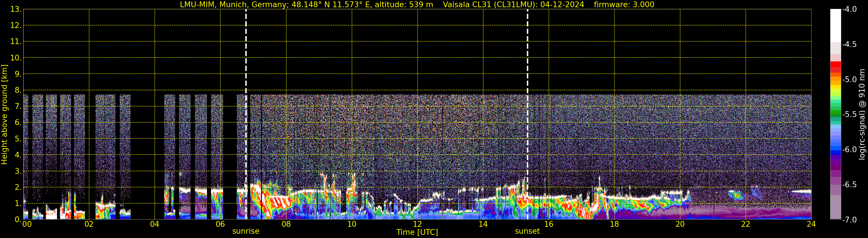The height and width of the screenshot is (238, 868).
Task: Click the '14' time axis tick label
Action: 483,224
